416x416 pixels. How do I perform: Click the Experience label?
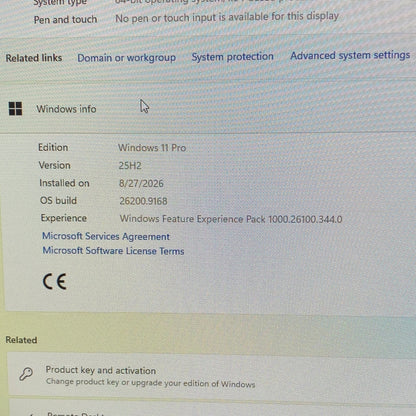tap(64, 218)
